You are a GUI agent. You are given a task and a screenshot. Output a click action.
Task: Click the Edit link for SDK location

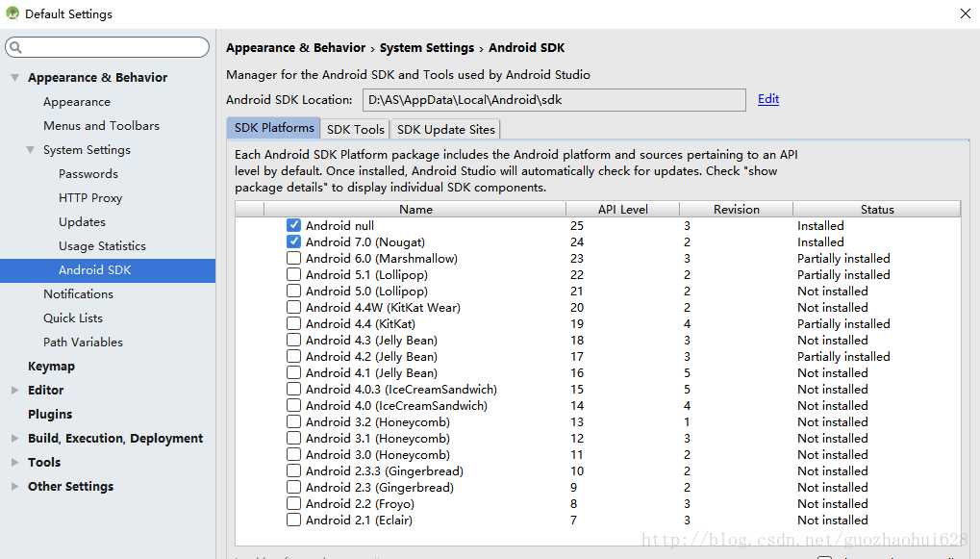tap(768, 99)
